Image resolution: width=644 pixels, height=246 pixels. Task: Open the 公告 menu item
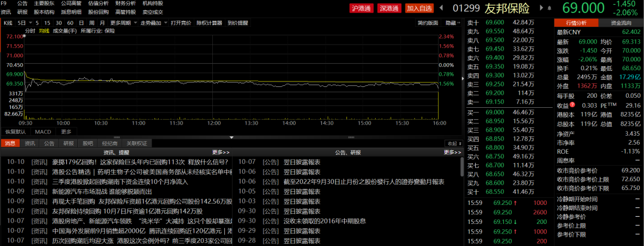pyautogui.click(x=23, y=4)
